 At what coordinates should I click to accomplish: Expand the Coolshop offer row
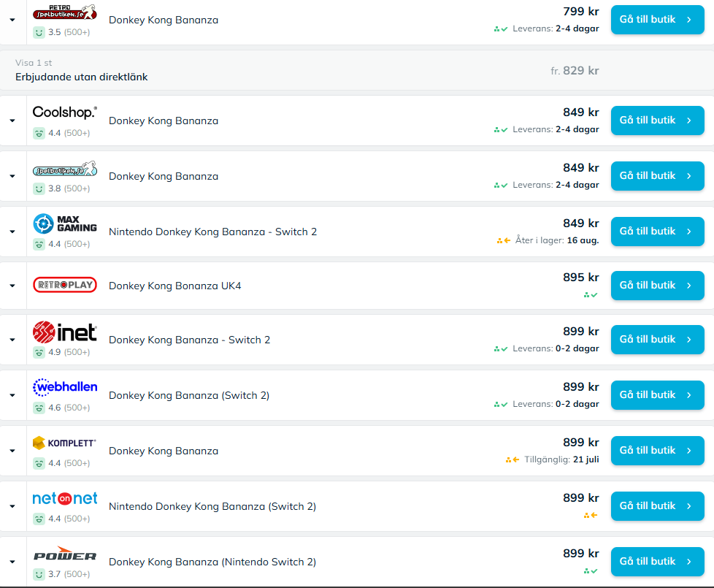12,121
